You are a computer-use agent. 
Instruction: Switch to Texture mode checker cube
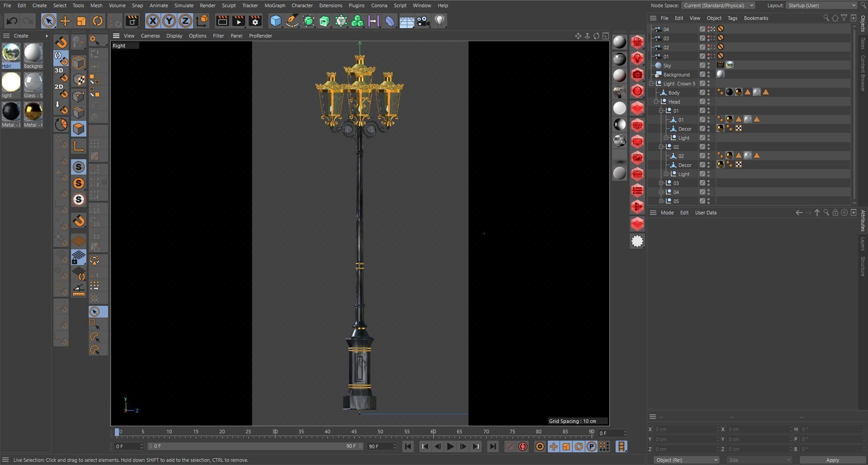[x=79, y=80]
